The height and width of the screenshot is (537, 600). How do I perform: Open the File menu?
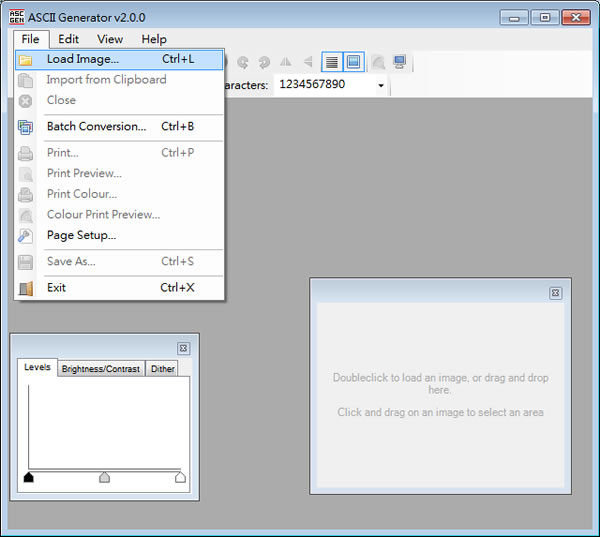click(31, 39)
